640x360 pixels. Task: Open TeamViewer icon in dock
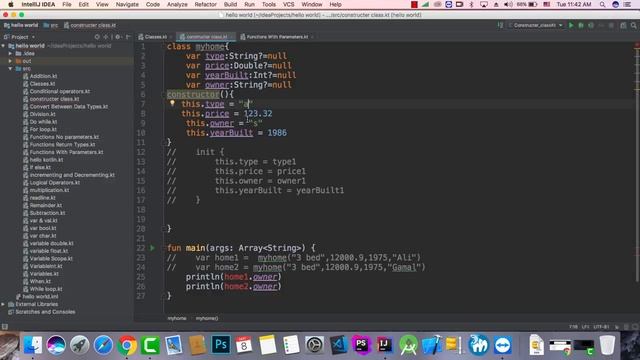[x=502, y=345]
